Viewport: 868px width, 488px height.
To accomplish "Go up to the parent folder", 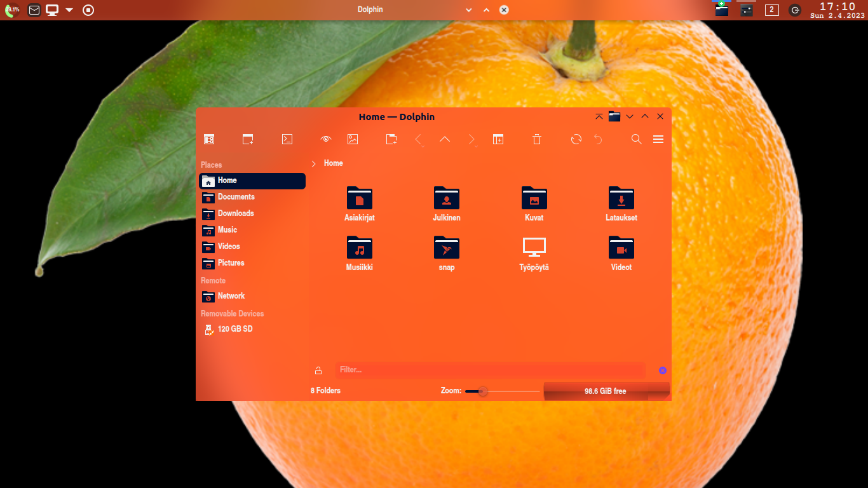I will click(x=445, y=139).
